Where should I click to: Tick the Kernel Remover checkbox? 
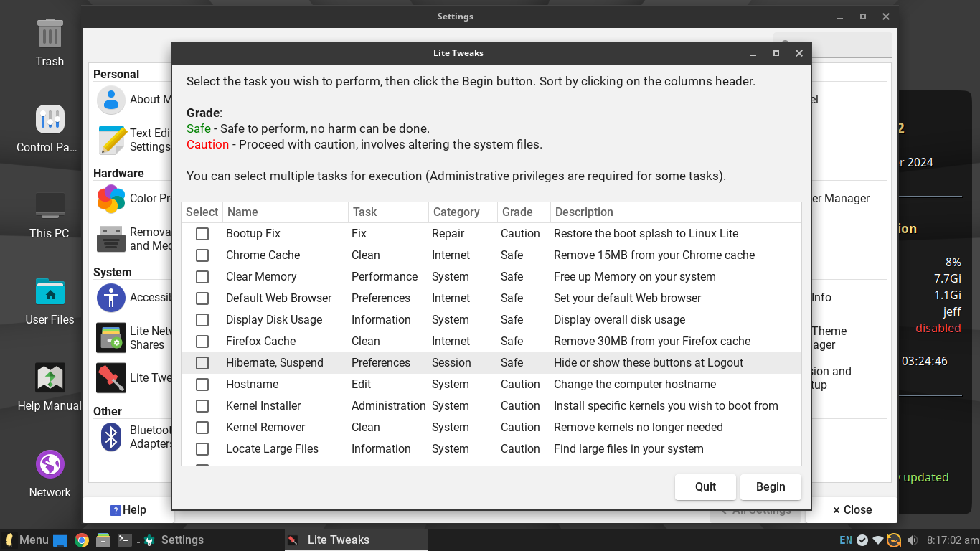click(202, 428)
